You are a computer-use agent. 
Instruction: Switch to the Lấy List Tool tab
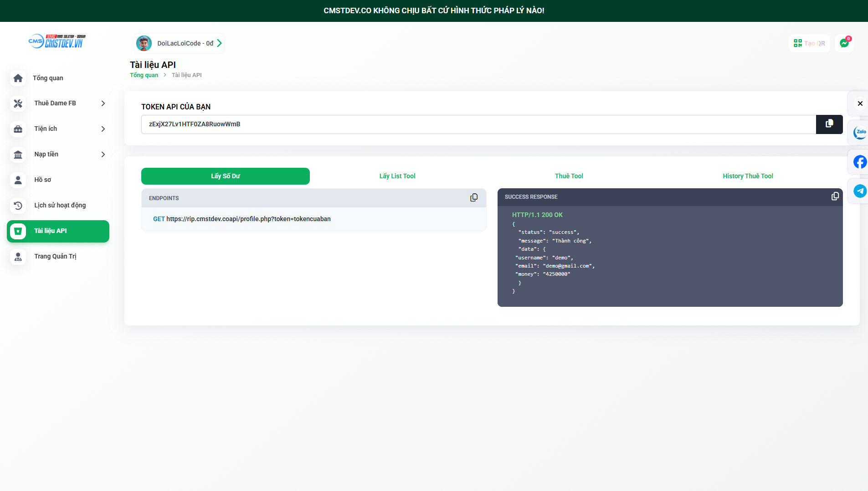pyautogui.click(x=397, y=176)
